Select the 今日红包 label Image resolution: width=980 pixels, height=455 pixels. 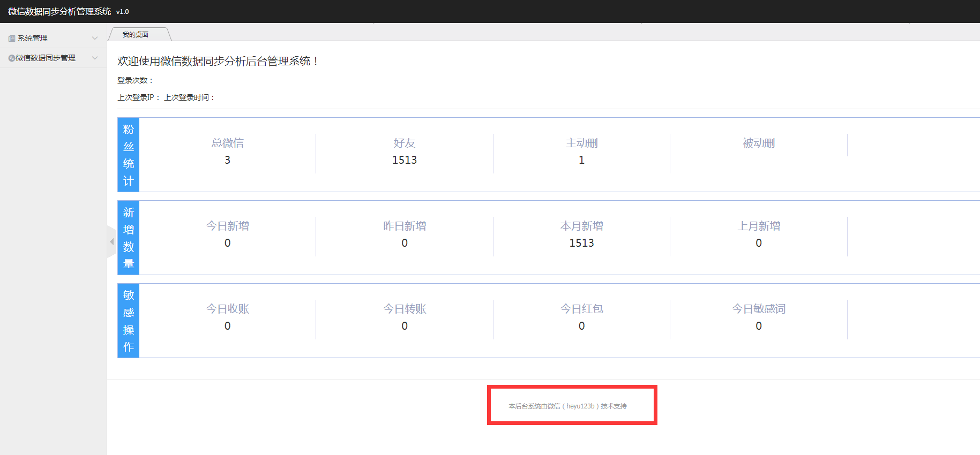[582, 309]
